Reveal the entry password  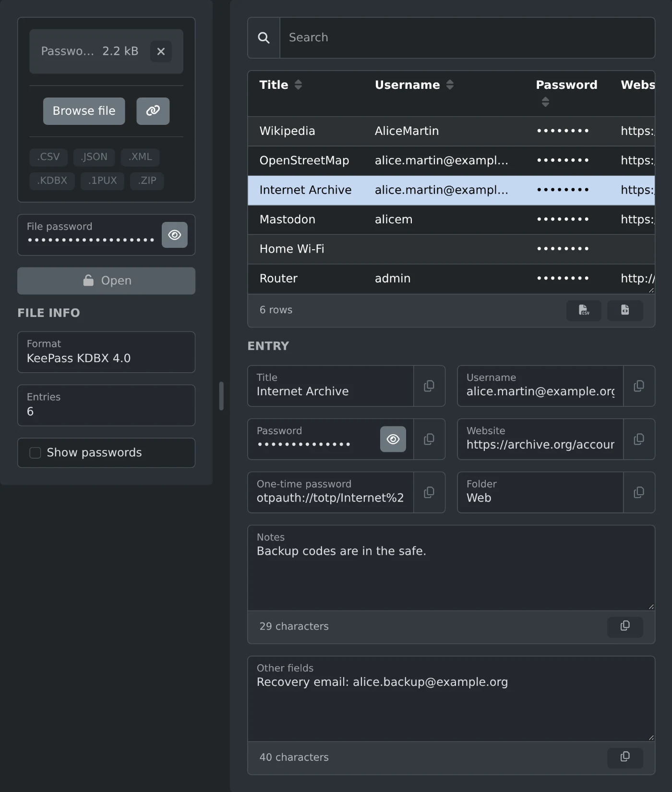[393, 439]
